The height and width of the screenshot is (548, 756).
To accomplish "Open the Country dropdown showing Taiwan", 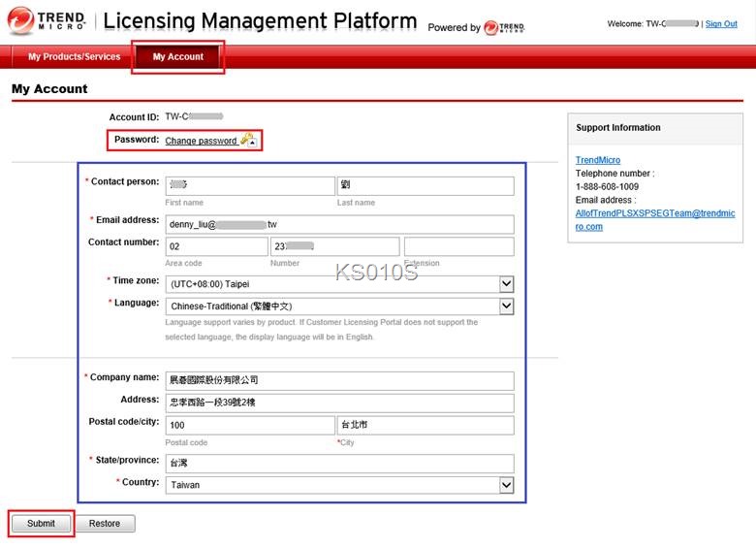I will click(x=339, y=485).
